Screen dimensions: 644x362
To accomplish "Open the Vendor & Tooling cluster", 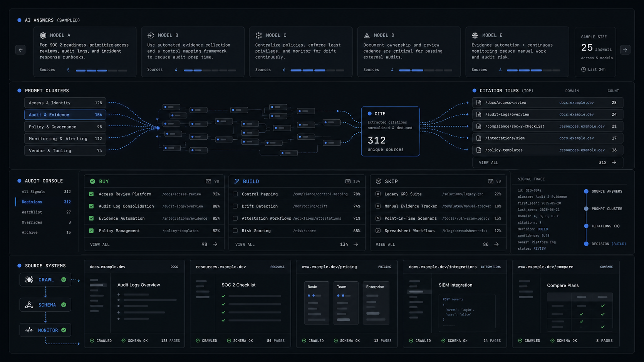I will [65, 150].
